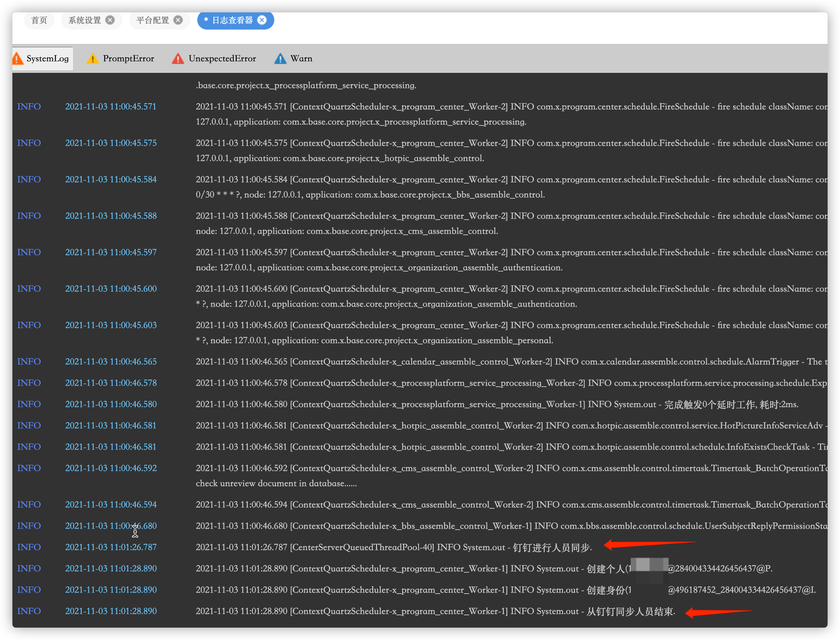Click the 钉钉进行人员同步 log message
Viewport: 840px width, 640px height.
click(552, 548)
